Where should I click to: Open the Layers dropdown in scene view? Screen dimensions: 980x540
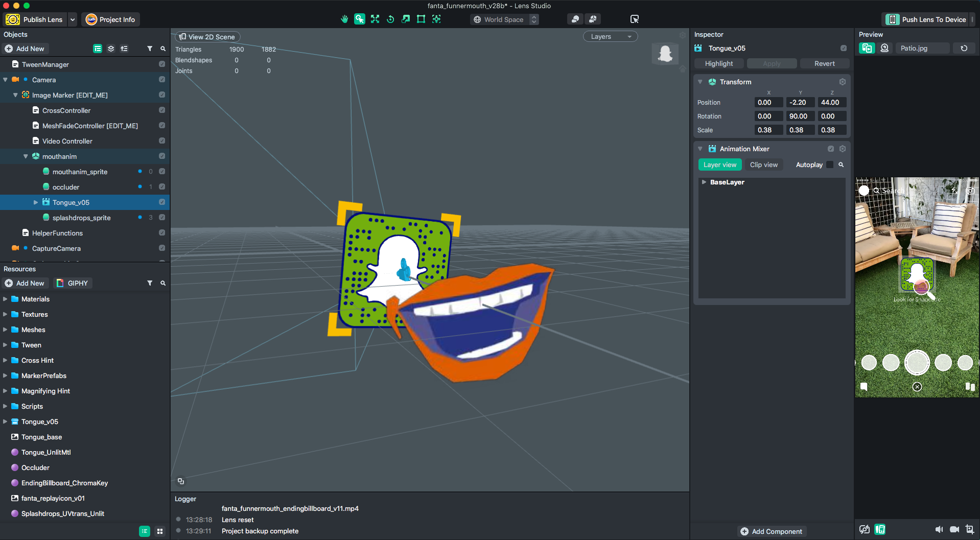coord(611,37)
